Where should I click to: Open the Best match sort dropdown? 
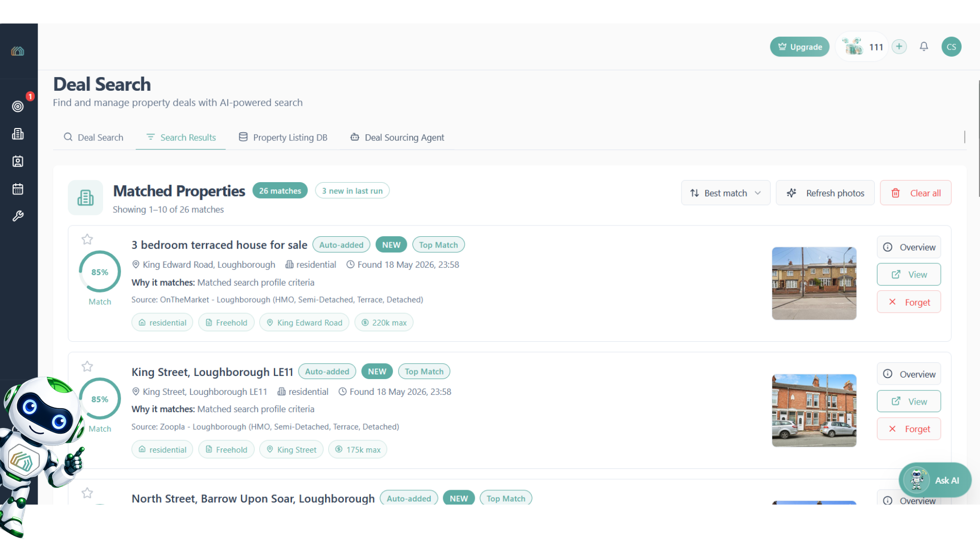point(726,193)
